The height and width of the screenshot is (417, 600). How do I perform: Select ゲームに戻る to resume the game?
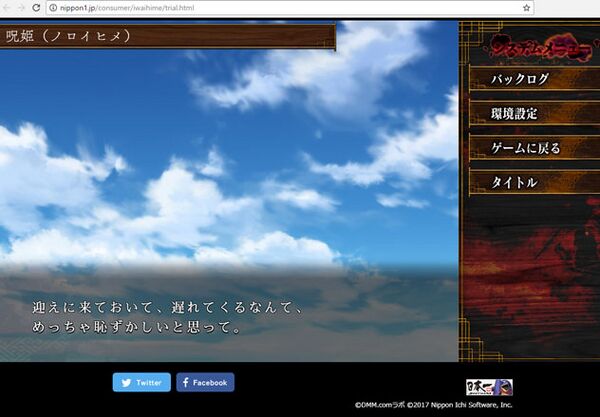click(535, 148)
